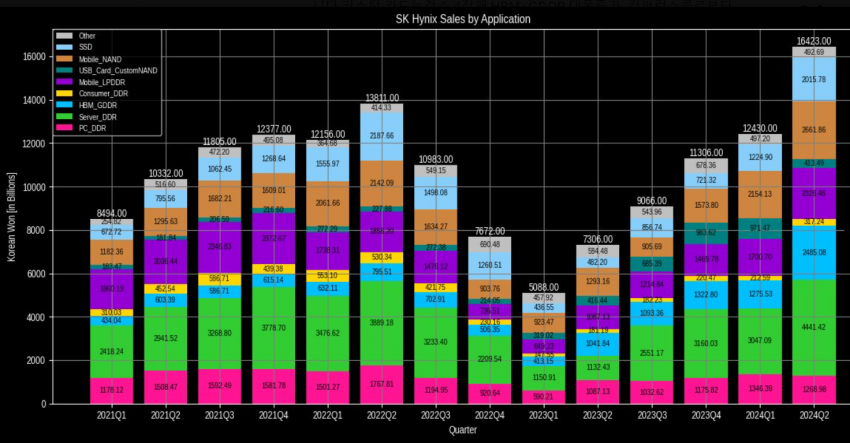
Task: Select the Consumer_DDR yellow legend swatch
Action: [65, 94]
